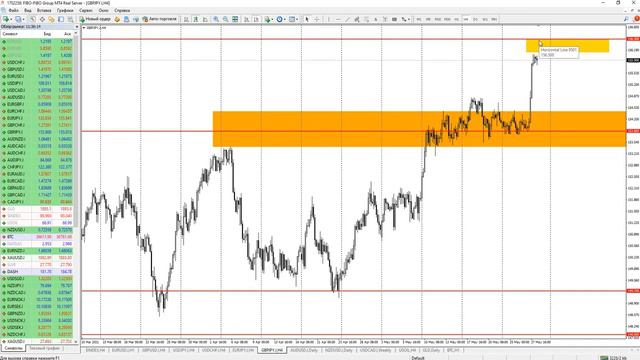The height and width of the screenshot is (360, 640).
Task: Select the Equidistant Channel tool
Action: pos(357,19)
